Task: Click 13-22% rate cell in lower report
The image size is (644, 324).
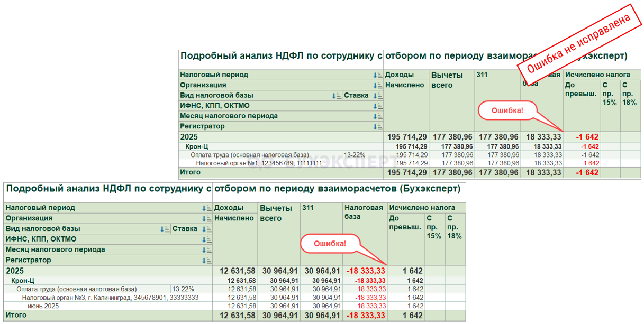Action: pos(183,289)
